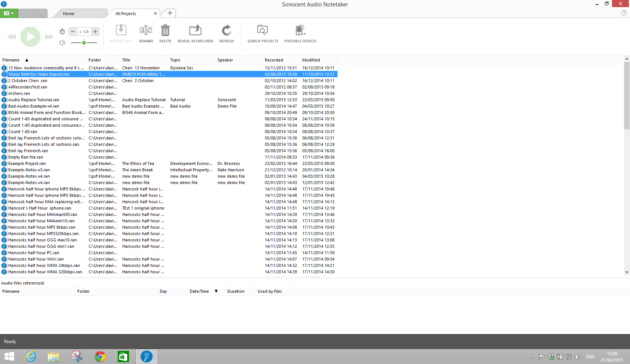Select 'Example-Notes-v3.ran' row
This screenshot has height=364, width=630.
click(169, 170)
